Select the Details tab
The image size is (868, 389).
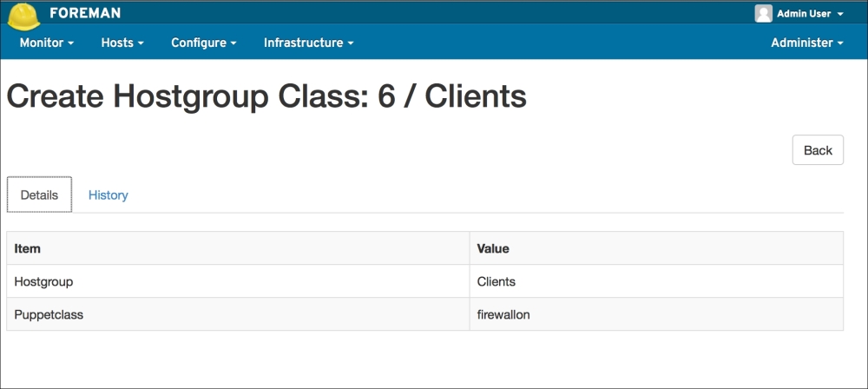[x=39, y=194]
